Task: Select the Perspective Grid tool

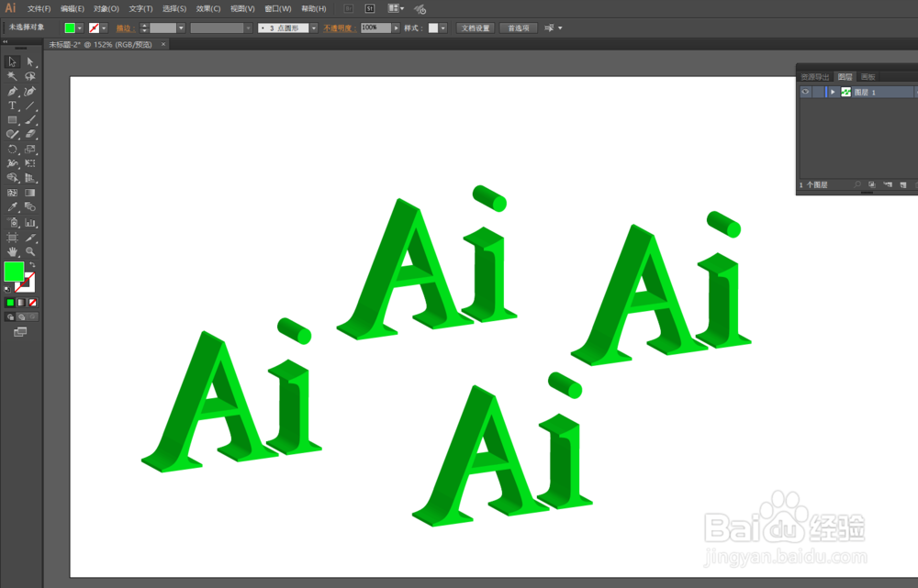Action: (30, 178)
